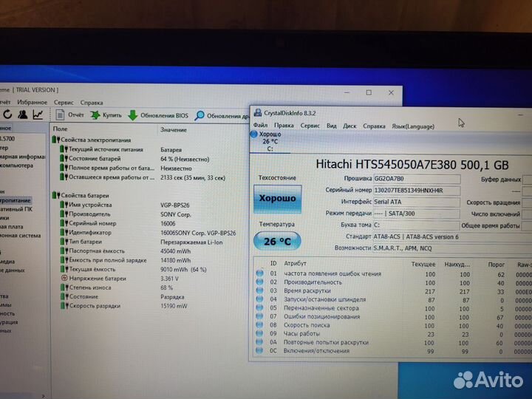
Task: Open the Справка menu in CrystalDiskInfo
Action: pyautogui.click(x=374, y=126)
